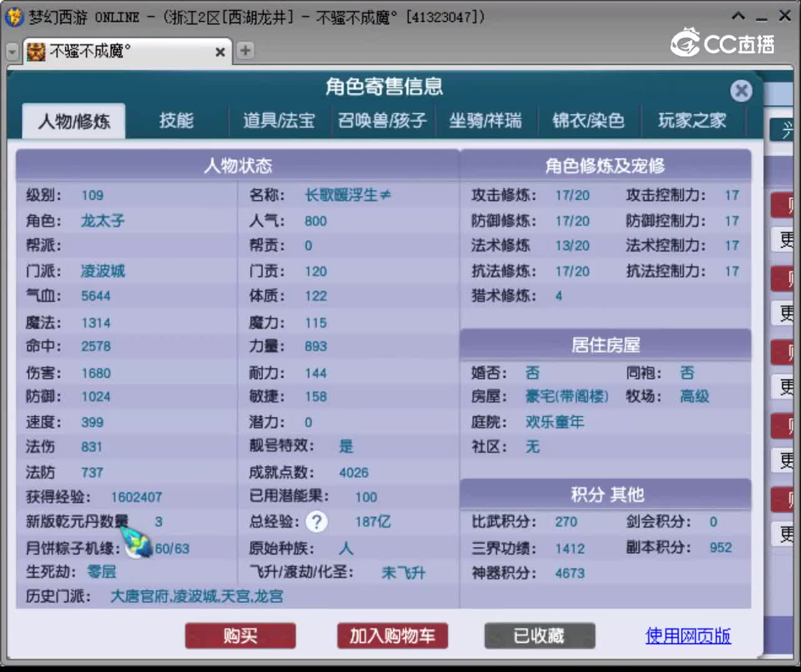This screenshot has width=801, height=672.
Task: Click the 伤害 value 1680
Action: coord(96,374)
